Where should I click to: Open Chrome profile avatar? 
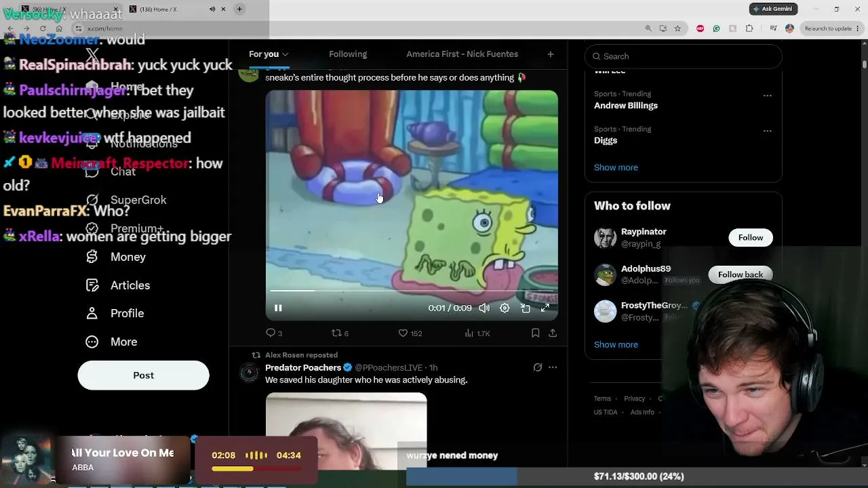point(789,28)
